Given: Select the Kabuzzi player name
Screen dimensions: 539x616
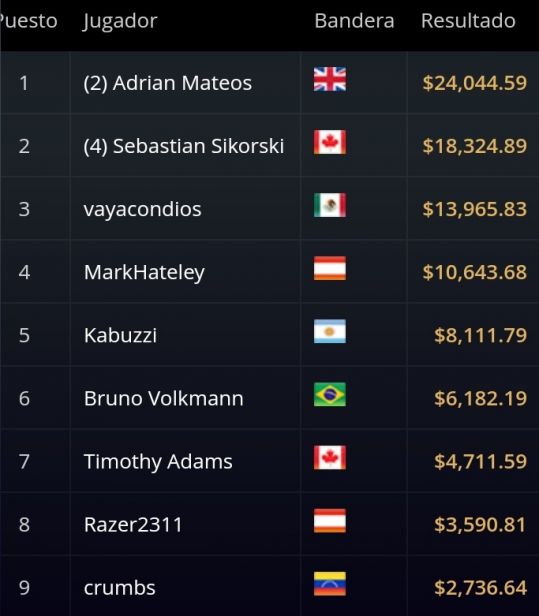Looking at the screenshot, I should tap(120, 336).
